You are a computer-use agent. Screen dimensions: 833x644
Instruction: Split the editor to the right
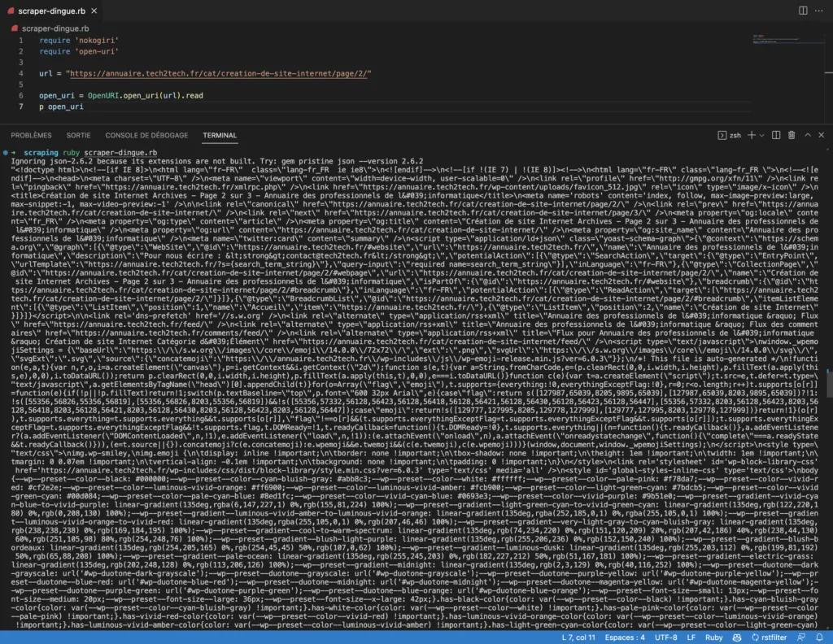(803, 11)
